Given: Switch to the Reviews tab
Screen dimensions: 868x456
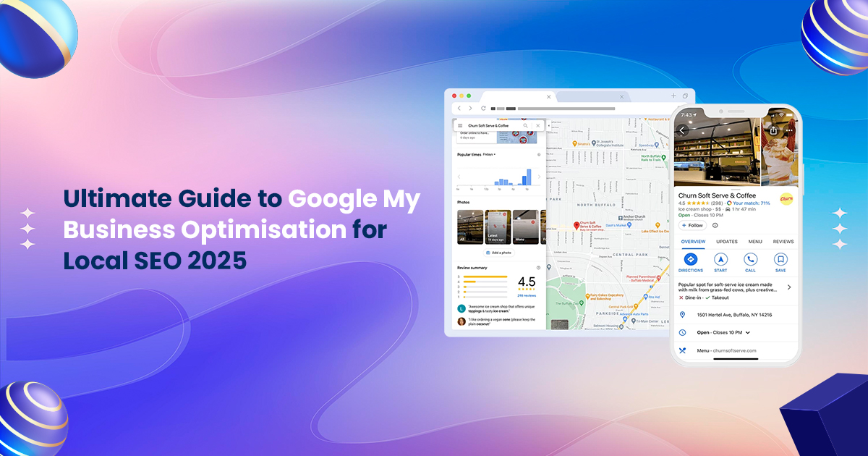Looking at the screenshot, I should [x=783, y=242].
